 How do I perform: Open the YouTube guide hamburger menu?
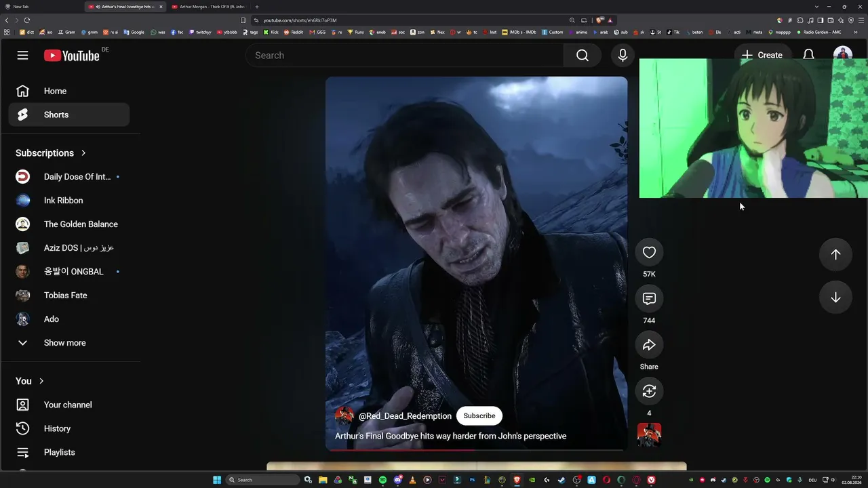[23, 56]
